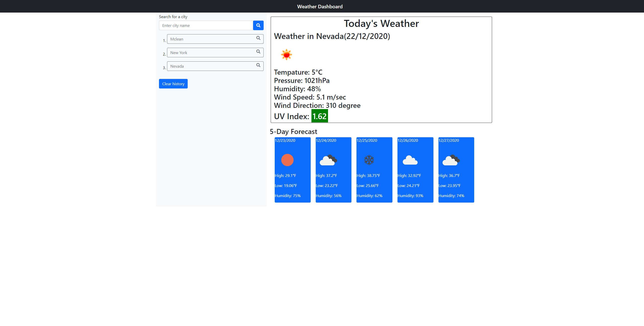
Task: Click magnifier icon in Nevada history entry
Action: pyautogui.click(x=258, y=65)
